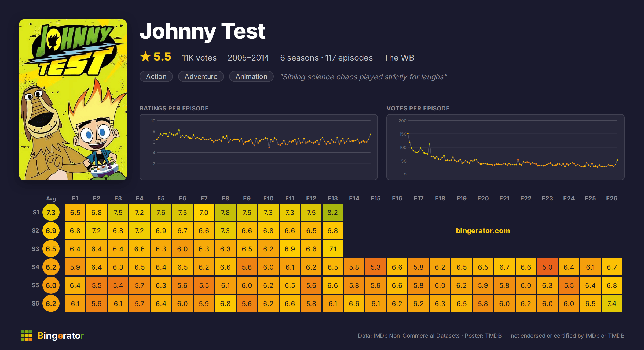
Task: Select the S6 E26 cell rated 7.4
Action: pyautogui.click(x=612, y=304)
